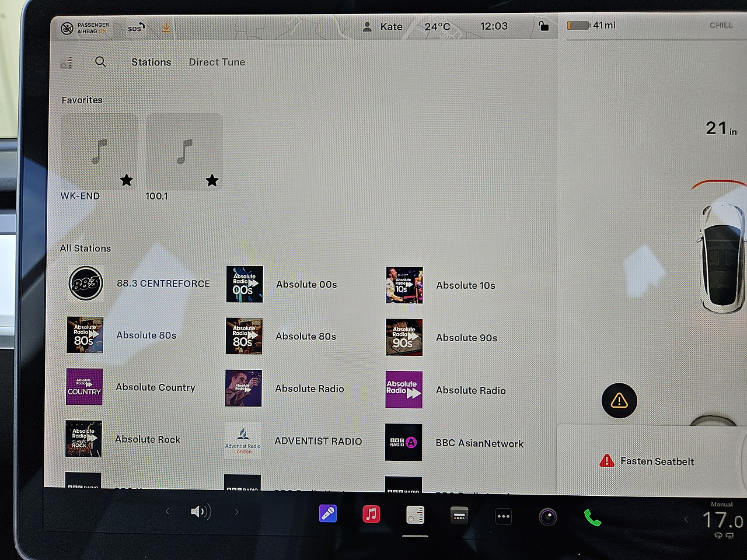Unfavorite WK-END using its star
This screenshot has height=560, width=747.
(126, 180)
